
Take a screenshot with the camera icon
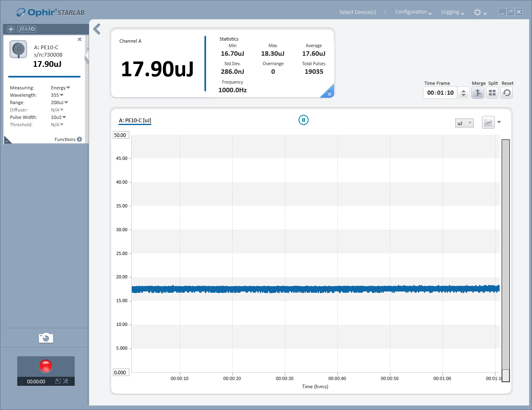pyautogui.click(x=46, y=338)
